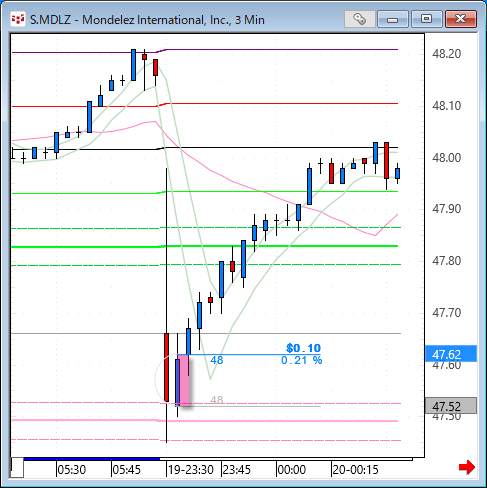Click the 19-23:30 time axis label
This screenshot has width=487, height=488.
(191, 470)
